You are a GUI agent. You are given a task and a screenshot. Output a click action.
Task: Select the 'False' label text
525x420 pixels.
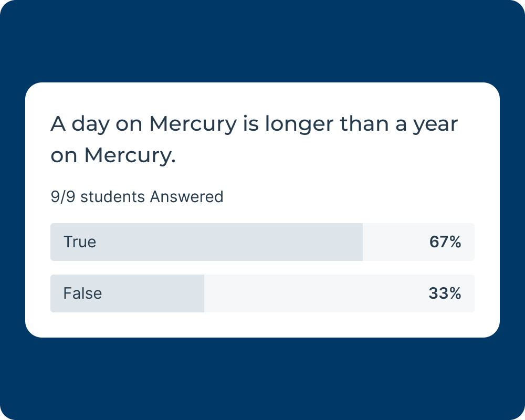[x=82, y=293]
